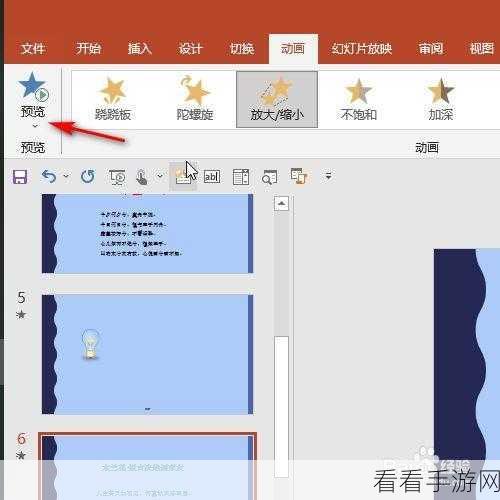
Task: Apply the 不饱和 (Desaturate) animation
Action: [359, 99]
